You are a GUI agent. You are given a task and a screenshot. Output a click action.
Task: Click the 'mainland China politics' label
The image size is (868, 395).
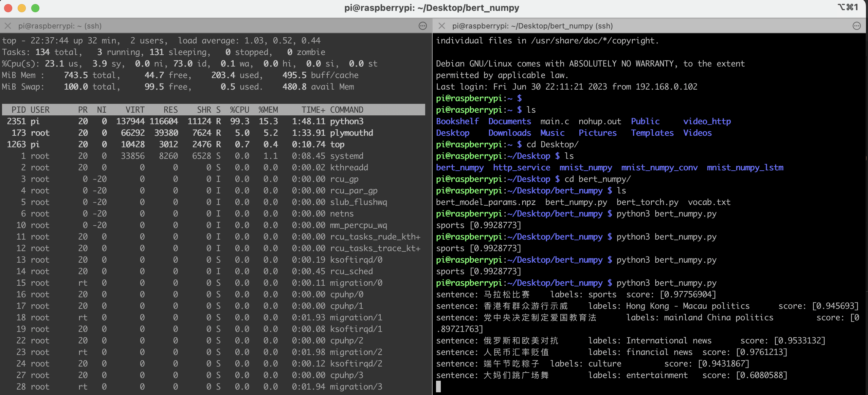[719, 318]
